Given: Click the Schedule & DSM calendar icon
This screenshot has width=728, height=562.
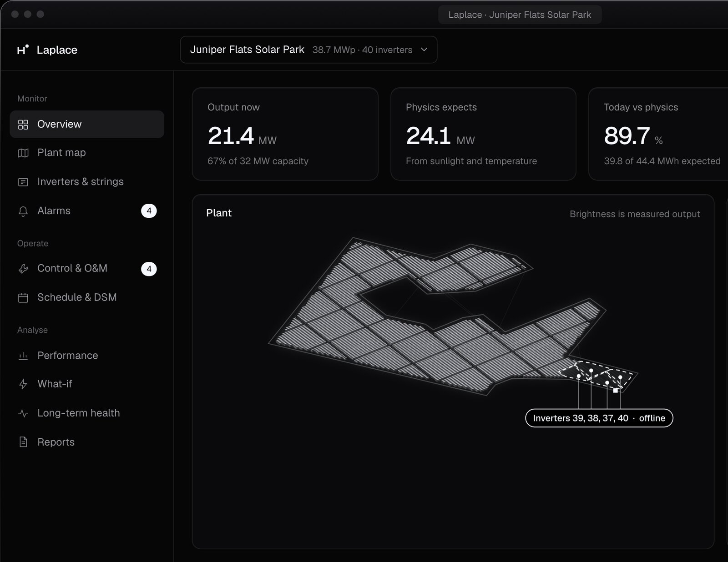Looking at the screenshot, I should tap(23, 297).
